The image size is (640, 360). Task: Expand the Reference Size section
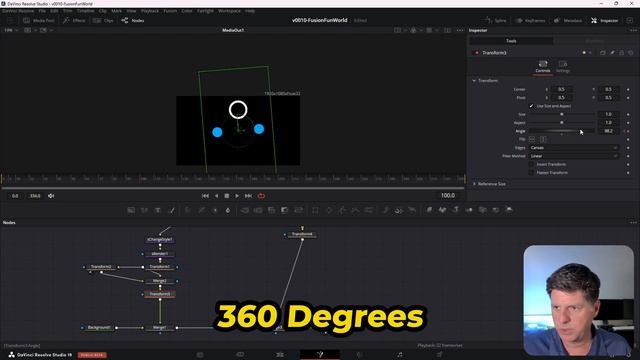pos(474,184)
